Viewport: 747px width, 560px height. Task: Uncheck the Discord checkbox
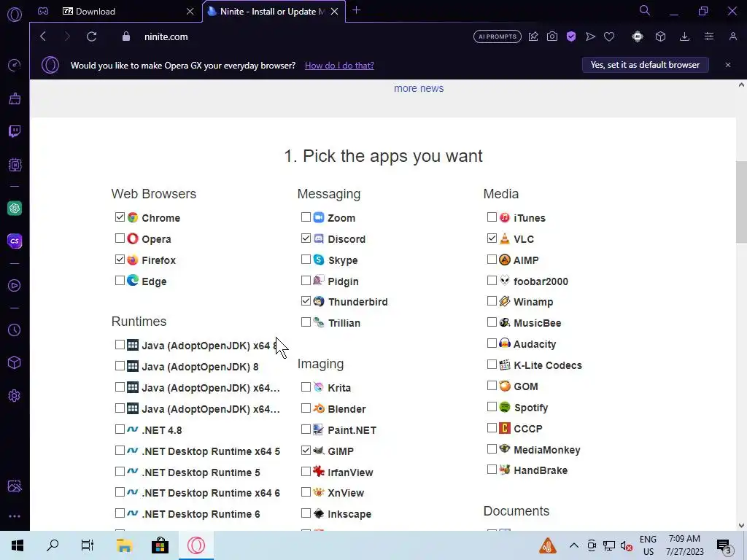pos(306,238)
